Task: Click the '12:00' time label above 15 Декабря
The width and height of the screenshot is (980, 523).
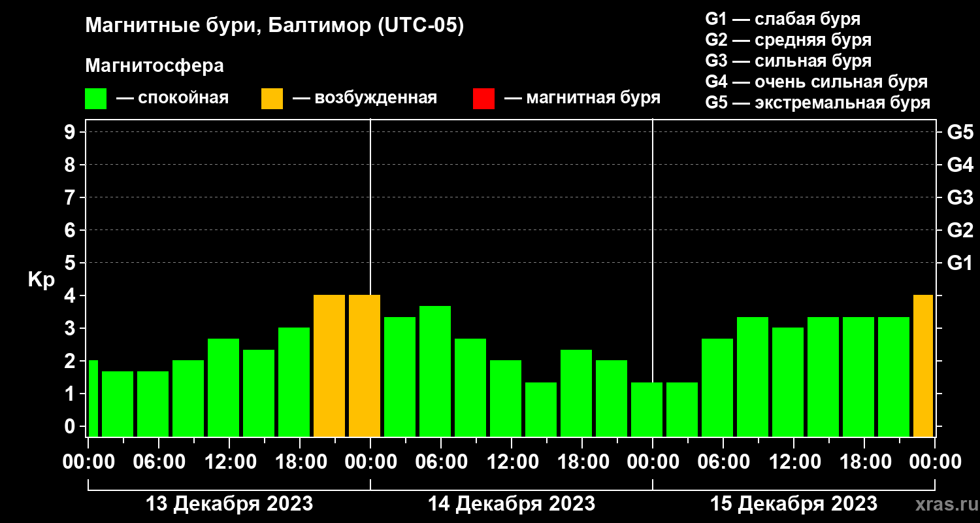Action: click(x=794, y=462)
